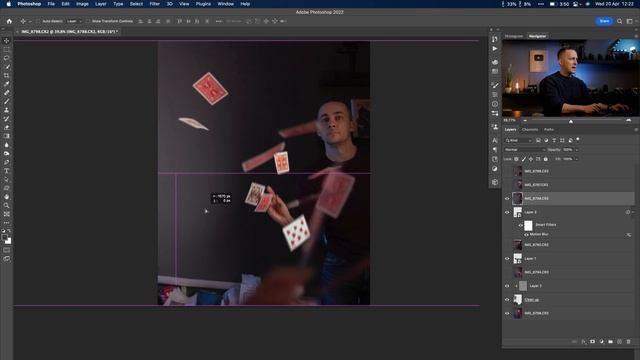Hide the Layer 1 layer

(507, 258)
